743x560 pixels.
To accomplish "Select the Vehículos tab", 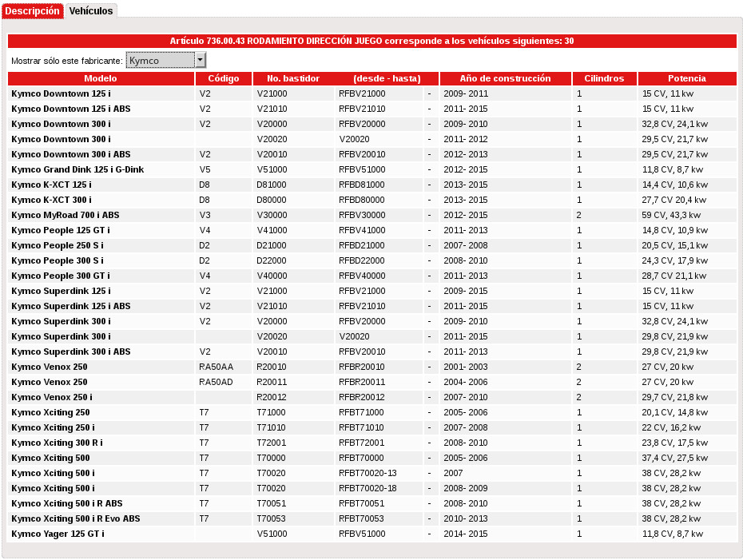I will pyautogui.click(x=91, y=11).
